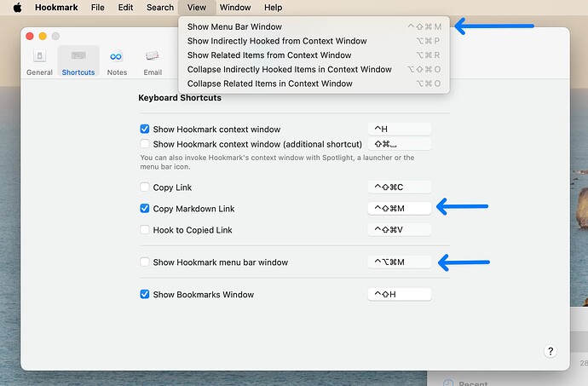Open the Search menu
Image resolution: width=588 pixels, height=386 pixels.
tap(160, 8)
